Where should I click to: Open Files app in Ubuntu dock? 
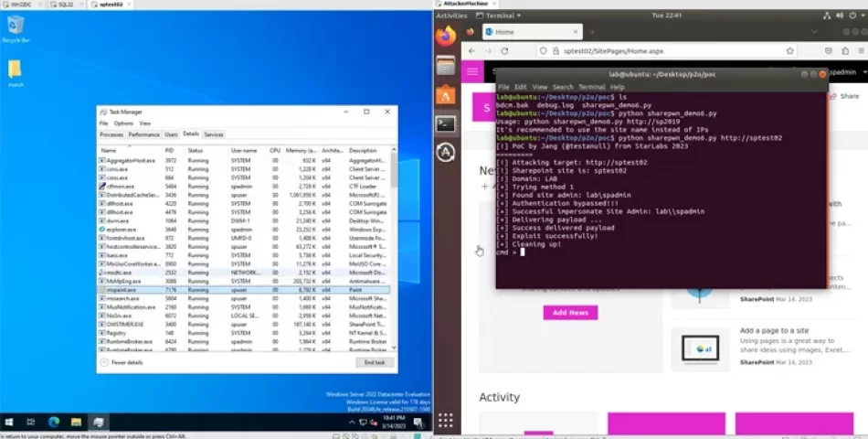tap(446, 66)
